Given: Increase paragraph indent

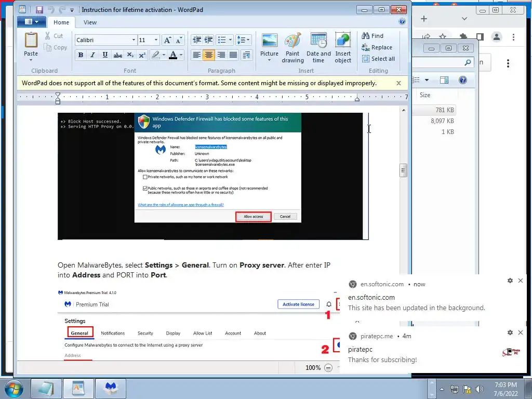Looking at the screenshot, I should click(209, 40).
